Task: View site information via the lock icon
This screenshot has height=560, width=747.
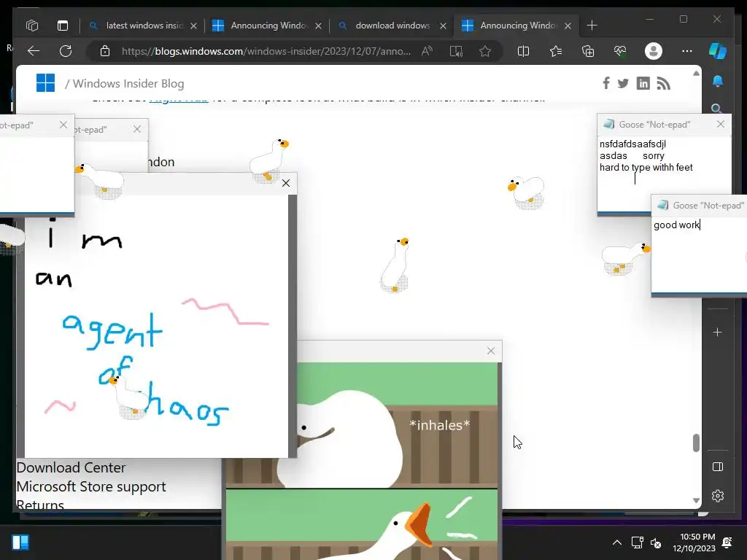Action: [x=105, y=51]
